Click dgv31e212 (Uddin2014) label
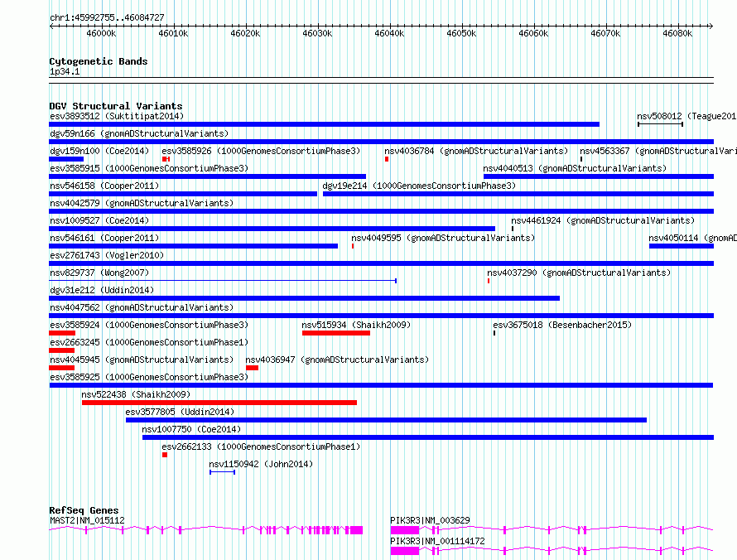737x560 pixels. coord(102,290)
